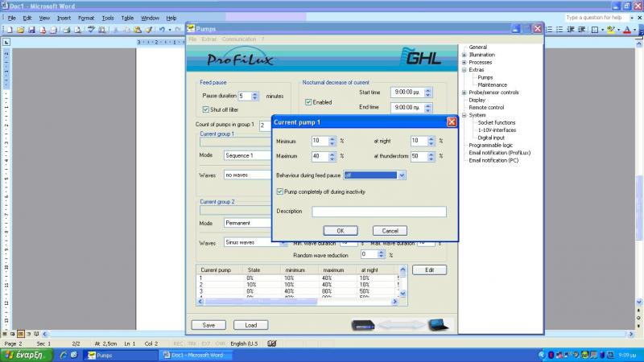Image resolution: width=644 pixels, height=362 pixels.
Task: Open the File menu in Word
Action: pos(11,18)
